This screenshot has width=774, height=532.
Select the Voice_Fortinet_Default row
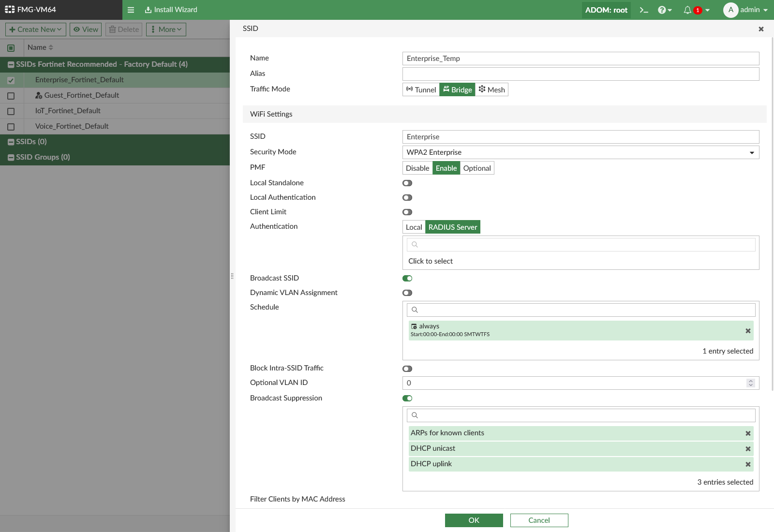(115, 126)
